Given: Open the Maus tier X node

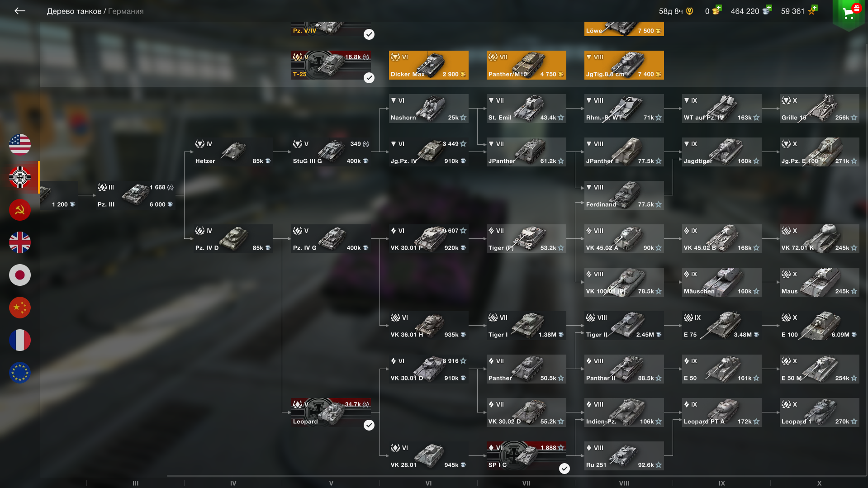Looking at the screenshot, I should tap(820, 282).
